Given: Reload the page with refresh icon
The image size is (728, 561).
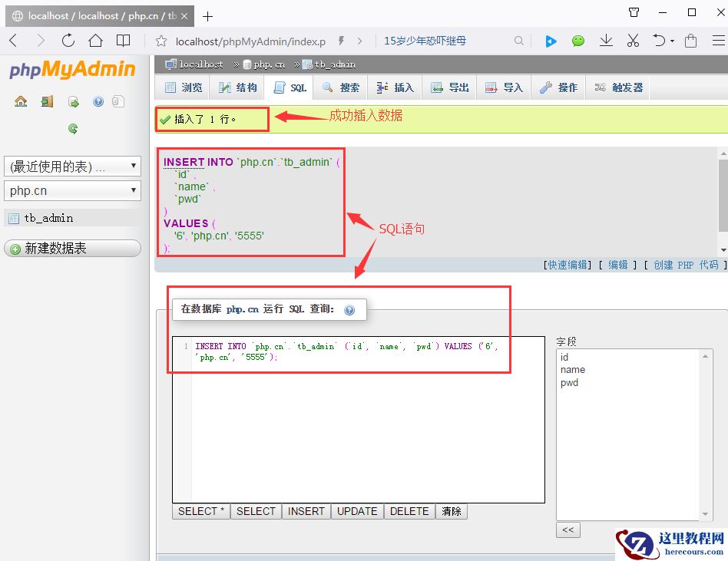Looking at the screenshot, I should [68, 41].
